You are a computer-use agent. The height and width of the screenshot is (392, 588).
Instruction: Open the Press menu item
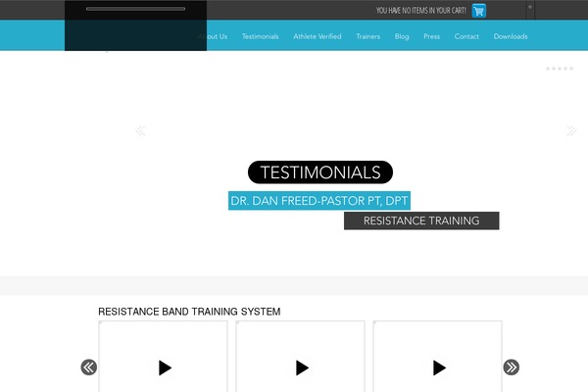(431, 36)
